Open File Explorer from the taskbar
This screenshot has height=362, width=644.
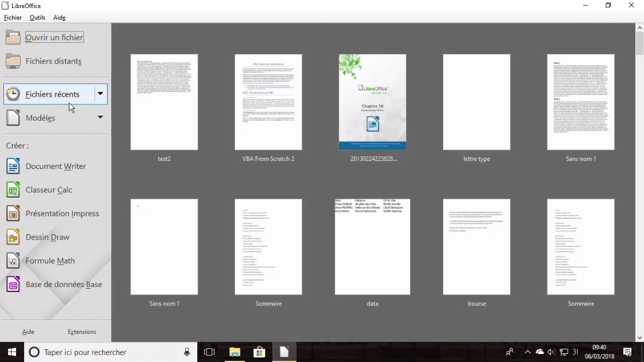pyautogui.click(x=235, y=352)
